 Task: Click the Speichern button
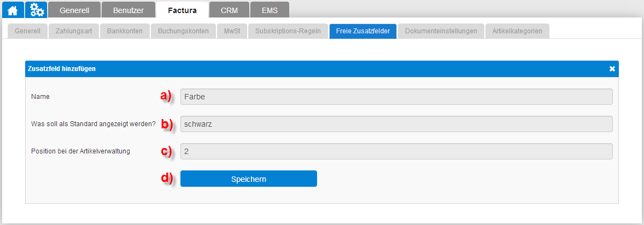pos(249,179)
